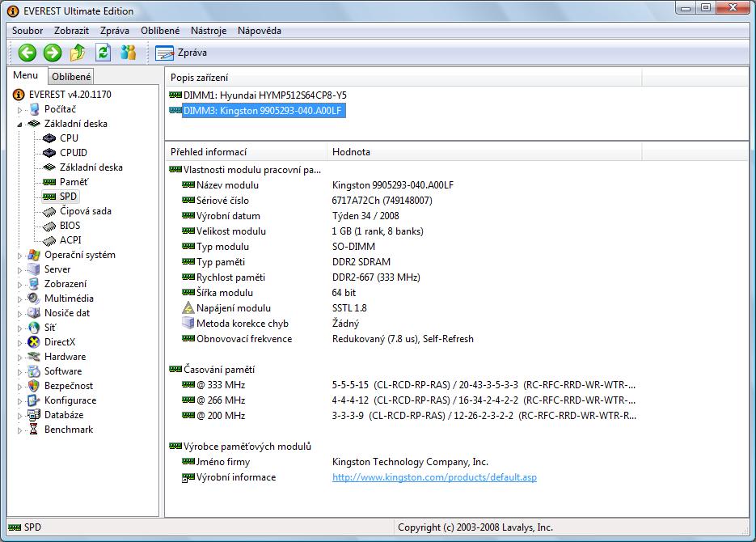Expand the Multimédia tree node
Viewport: 756px width, 542px height.
(x=19, y=299)
